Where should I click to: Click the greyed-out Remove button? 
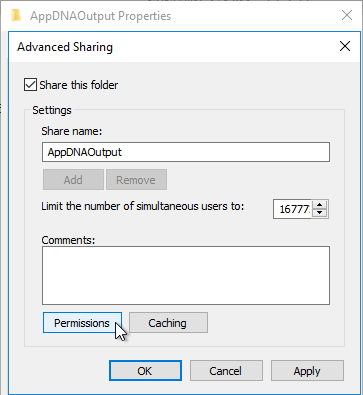(136, 180)
